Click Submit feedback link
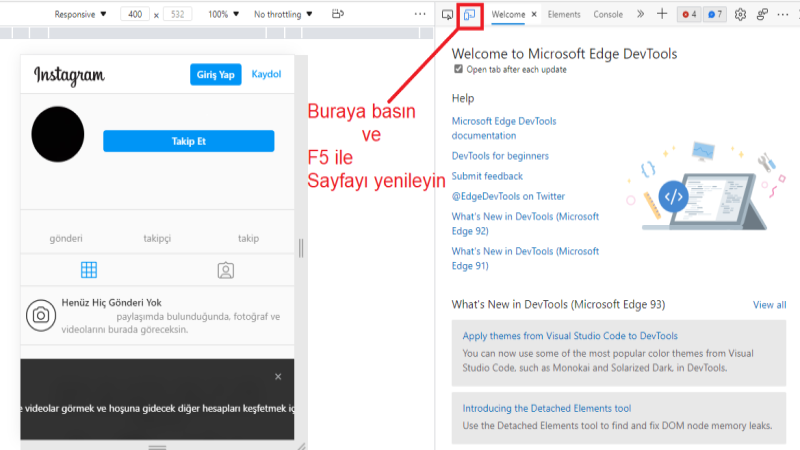 tap(487, 176)
